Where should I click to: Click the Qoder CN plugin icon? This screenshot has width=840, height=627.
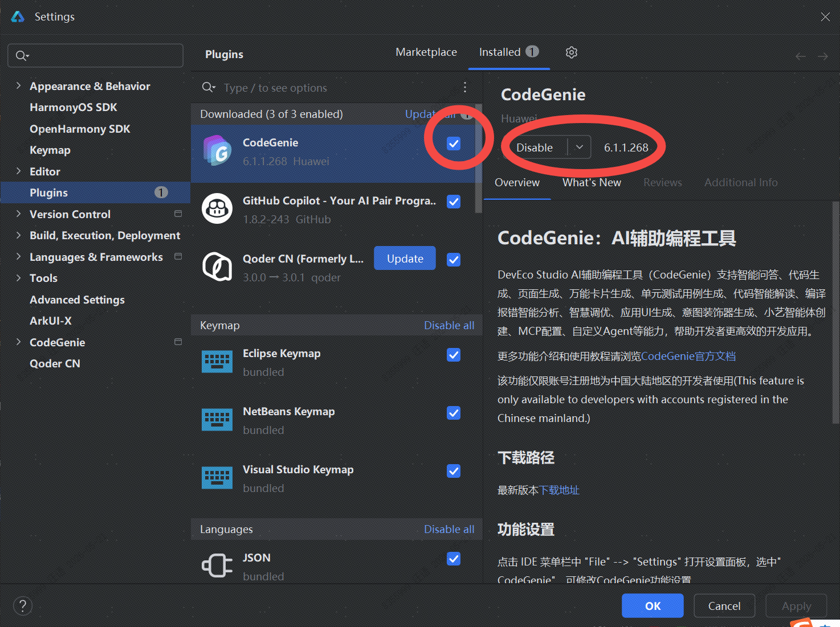click(x=217, y=267)
